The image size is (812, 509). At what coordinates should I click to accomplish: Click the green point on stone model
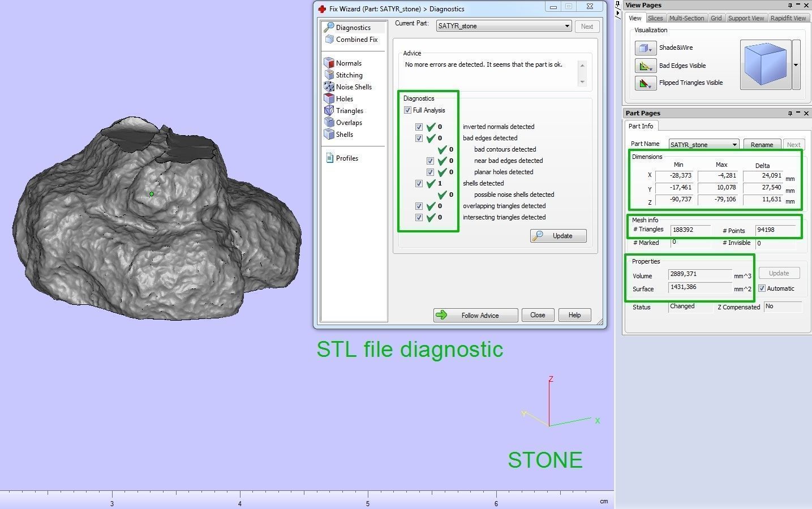(152, 194)
